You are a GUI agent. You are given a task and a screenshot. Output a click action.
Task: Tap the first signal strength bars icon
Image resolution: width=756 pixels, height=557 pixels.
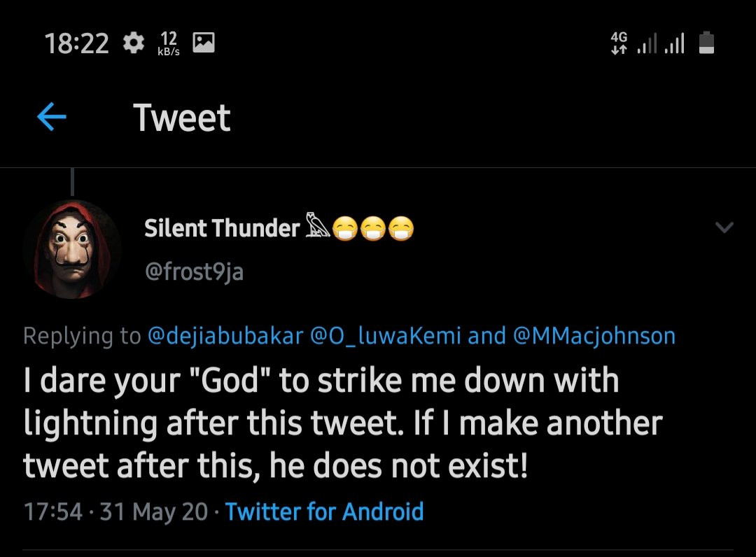coord(648,45)
